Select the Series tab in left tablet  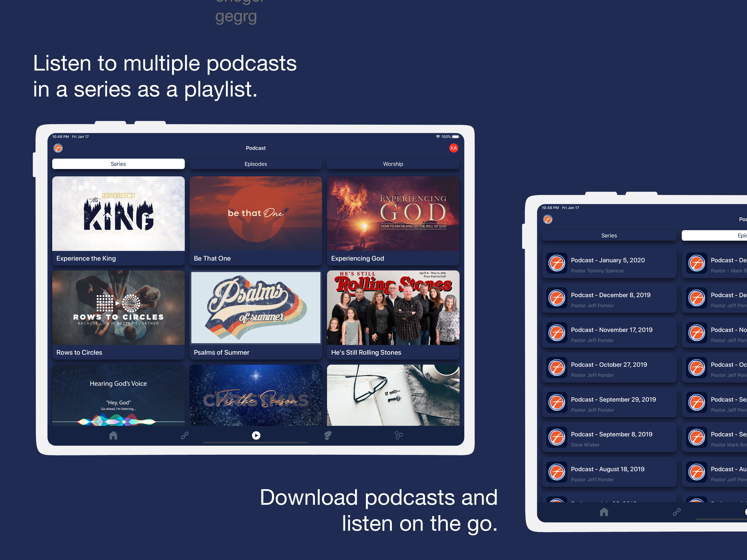pyautogui.click(x=118, y=164)
